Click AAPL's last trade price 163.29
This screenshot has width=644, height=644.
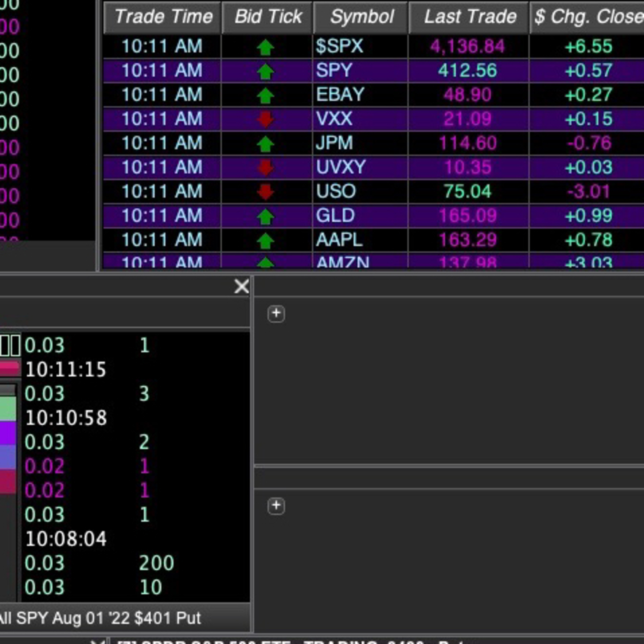click(468, 240)
